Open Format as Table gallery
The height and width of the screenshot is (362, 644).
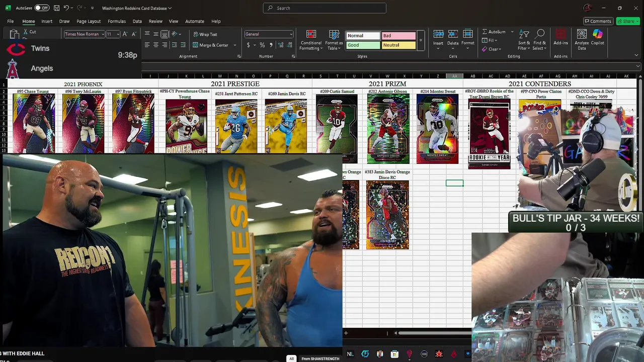pyautogui.click(x=334, y=40)
